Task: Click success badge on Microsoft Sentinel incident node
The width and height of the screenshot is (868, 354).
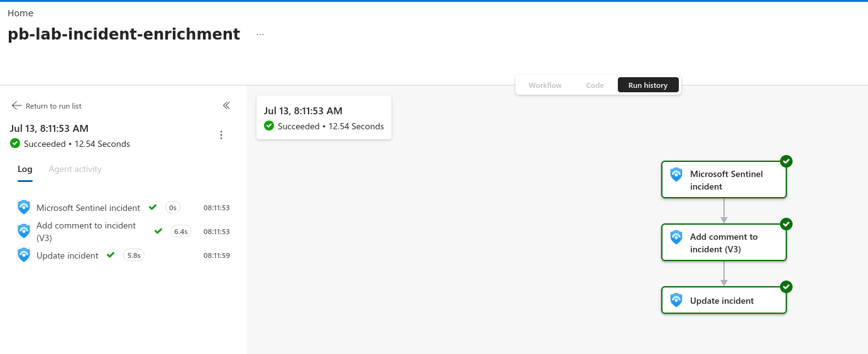Action: coord(786,161)
